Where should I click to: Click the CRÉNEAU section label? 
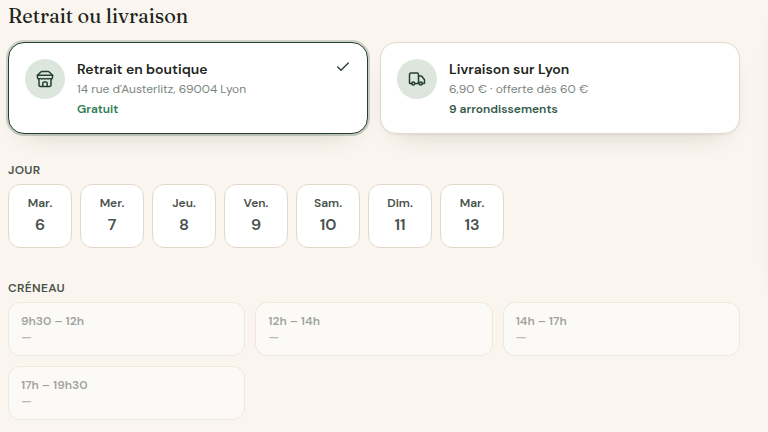coord(36,288)
